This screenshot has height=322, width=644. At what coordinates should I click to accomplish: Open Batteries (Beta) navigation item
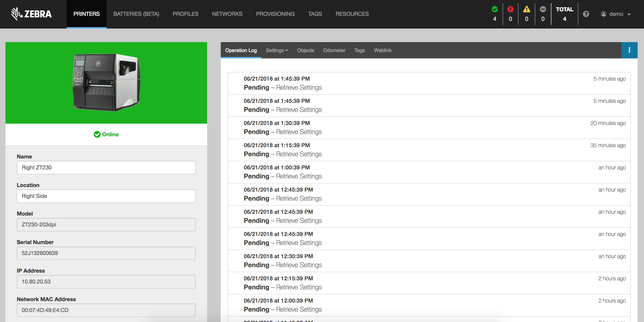(x=136, y=14)
